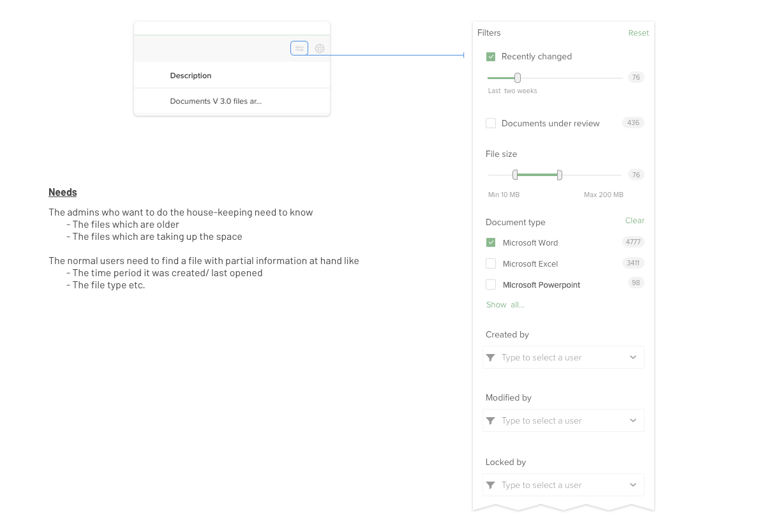Viewport: 762px width, 532px height.
Task: Clear the Document type selection
Action: (634, 221)
